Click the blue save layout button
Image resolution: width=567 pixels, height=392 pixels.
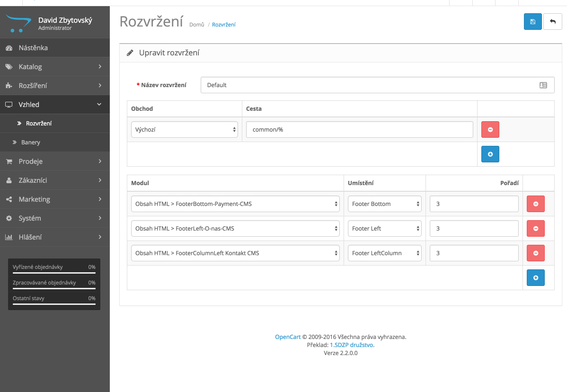click(x=532, y=22)
